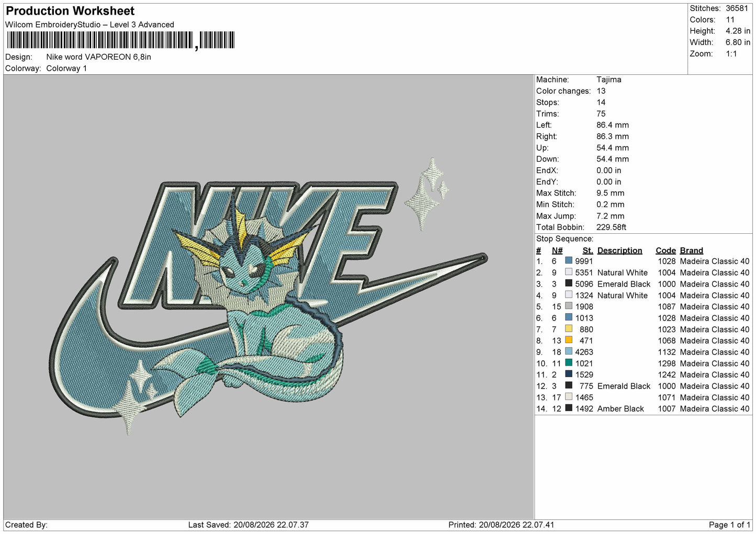Viewport: 756px width, 534px height.
Task: Click the Width value '6.80 in'
Action: coord(738,42)
